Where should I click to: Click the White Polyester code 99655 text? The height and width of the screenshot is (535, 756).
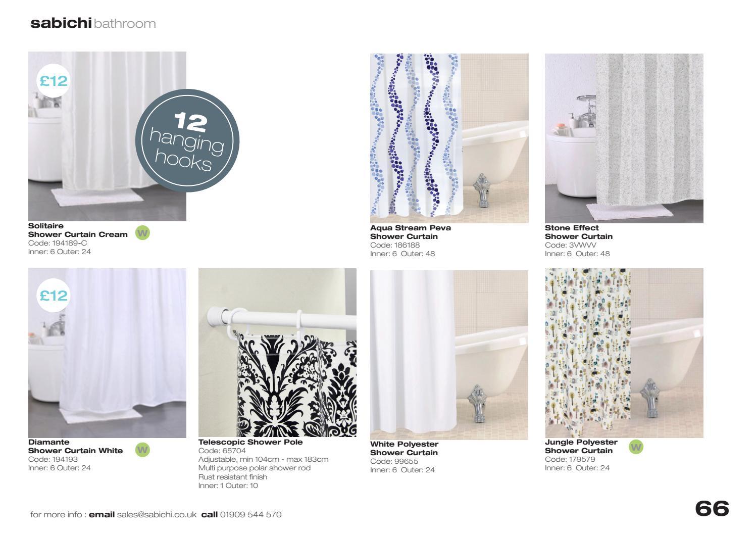[394, 461]
